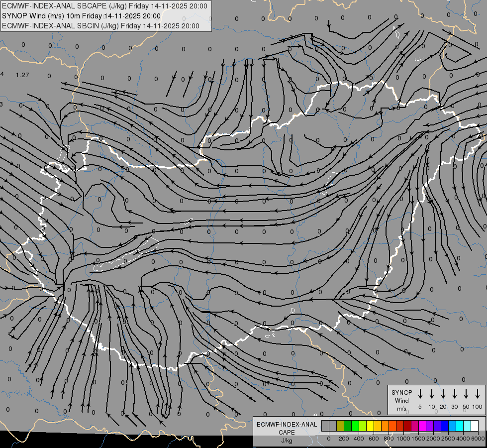Click the SBCAPE title line
This screenshot has height=448, width=487.
[104, 6]
